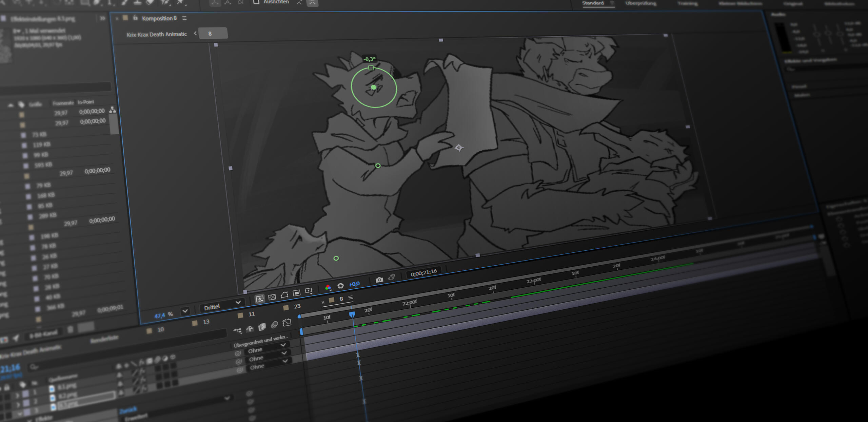Toggle mask and shape path visibility
The width and height of the screenshot is (868, 422).
[x=284, y=294]
